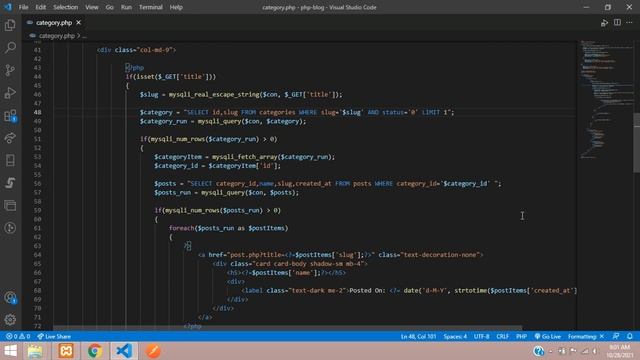
Task: Open the Extensions view with badge
Action: [10, 116]
